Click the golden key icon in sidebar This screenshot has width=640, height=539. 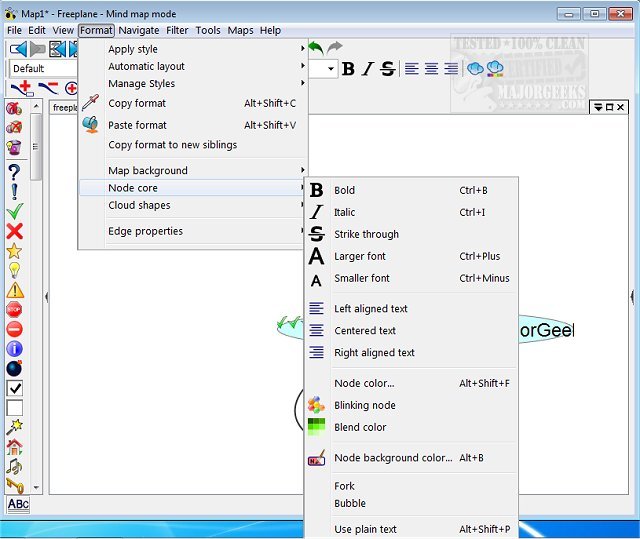[x=15, y=485]
